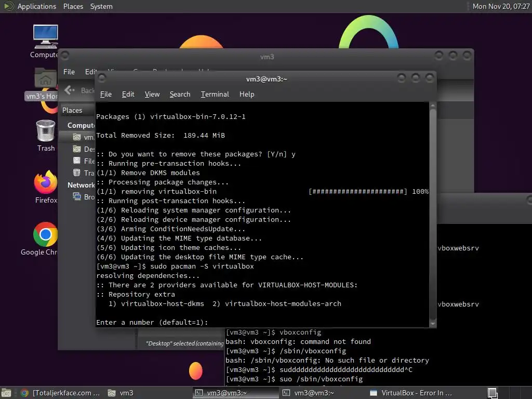Click the window menu button of the terminal
Image resolution: width=532 pixels, height=399 pixels.
102,78
